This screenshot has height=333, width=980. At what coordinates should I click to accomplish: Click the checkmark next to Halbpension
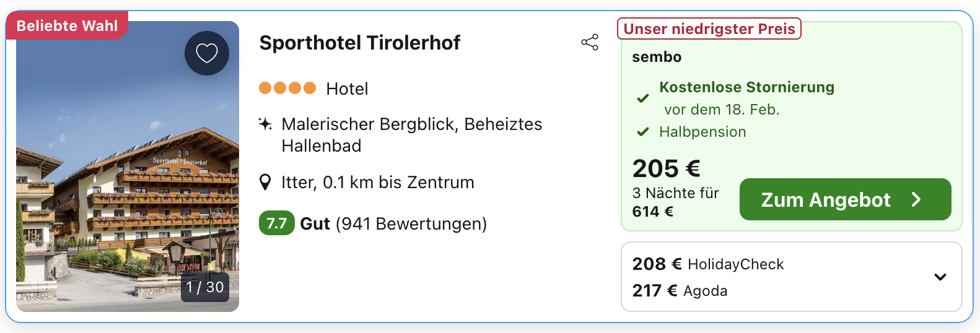pyautogui.click(x=643, y=132)
